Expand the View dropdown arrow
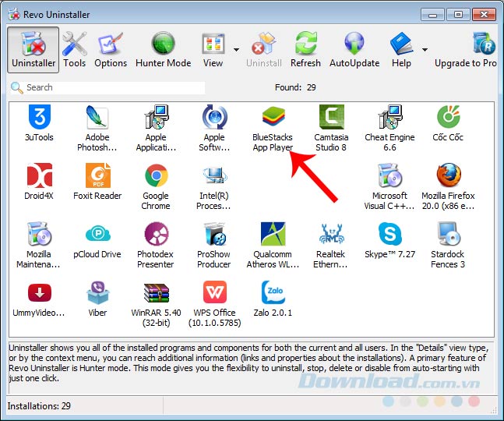504x421 pixels. tap(236, 50)
